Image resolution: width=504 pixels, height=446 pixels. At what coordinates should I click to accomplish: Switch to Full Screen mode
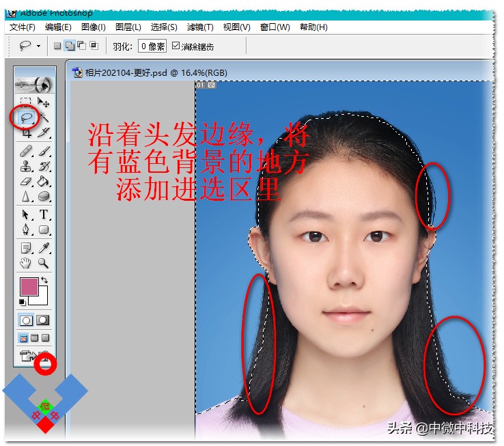[x=46, y=338]
